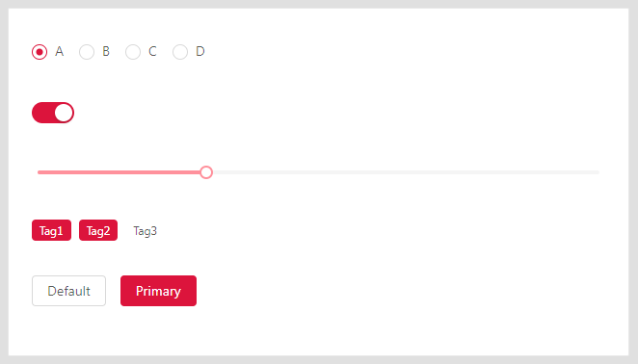Click the red Primary button

(158, 291)
